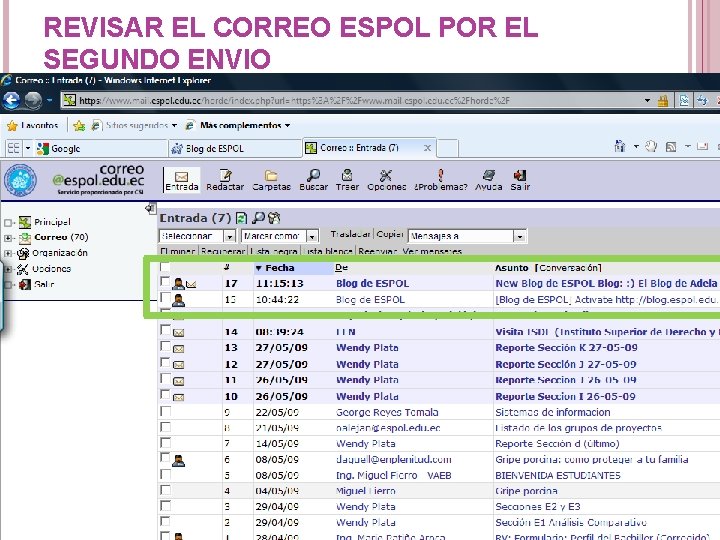
Task: Select Principal in the sidebar tree
Action: coord(52,222)
